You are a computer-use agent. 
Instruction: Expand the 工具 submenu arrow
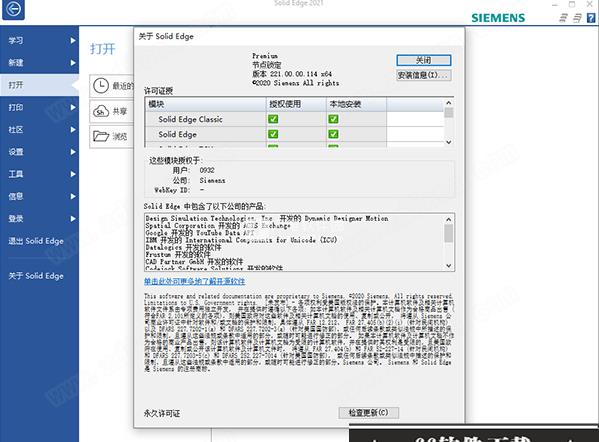[x=73, y=174]
